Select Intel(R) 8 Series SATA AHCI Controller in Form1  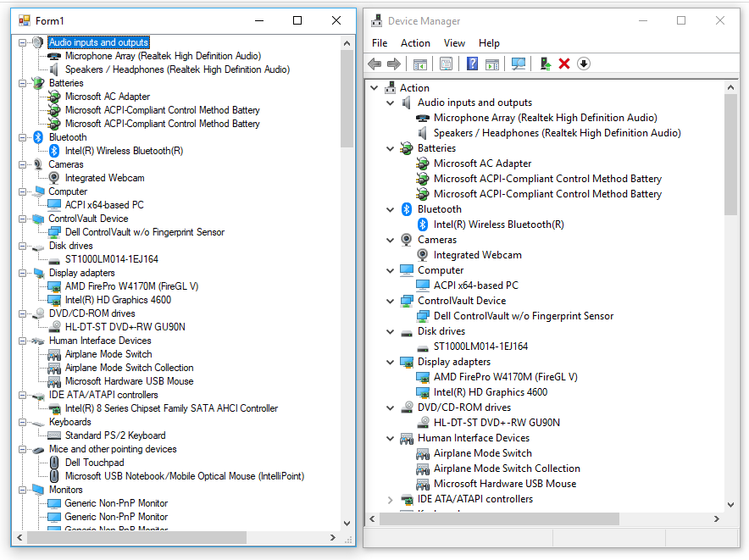[x=171, y=408]
